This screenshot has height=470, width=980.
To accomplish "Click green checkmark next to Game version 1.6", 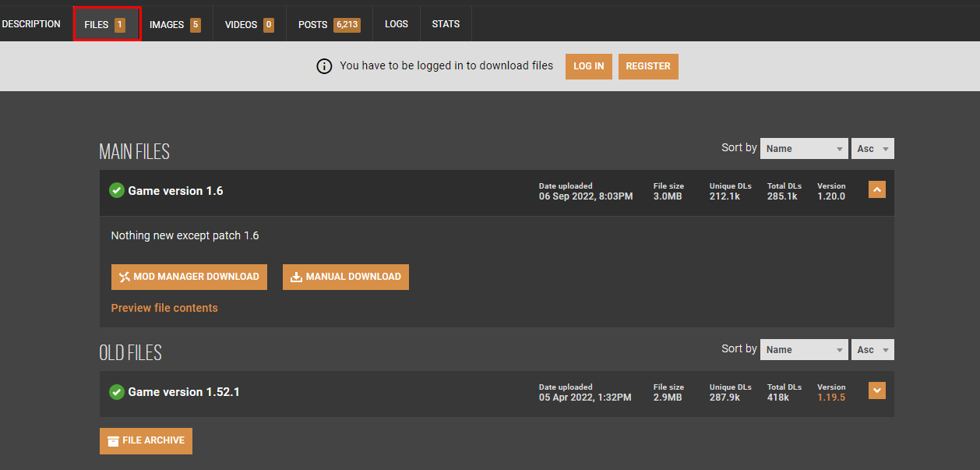I will (117, 191).
